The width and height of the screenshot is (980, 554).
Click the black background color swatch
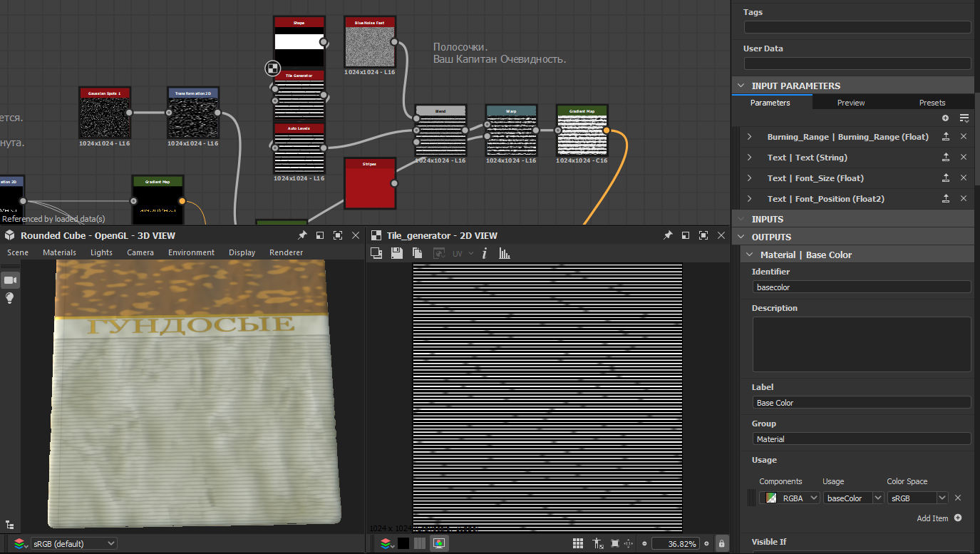point(403,543)
